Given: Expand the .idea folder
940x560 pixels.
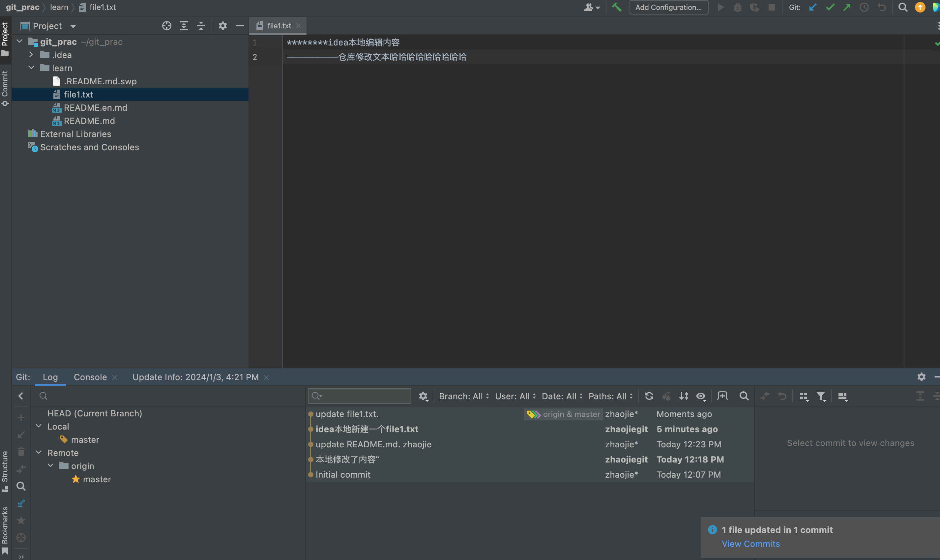Looking at the screenshot, I should click(31, 55).
